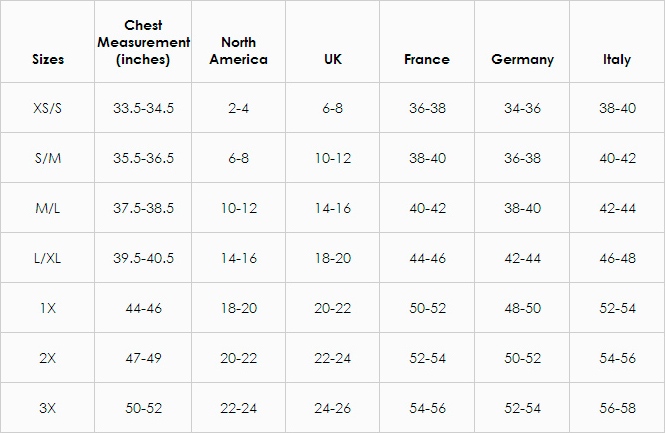Select the 1X size cell

pyautogui.click(x=48, y=308)
